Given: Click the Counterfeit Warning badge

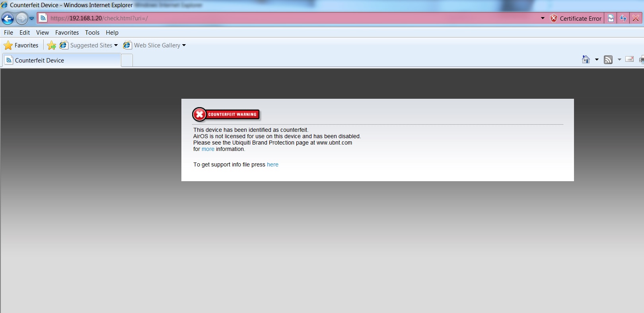Looking at the screenshot, I should (x=226, y=114).
